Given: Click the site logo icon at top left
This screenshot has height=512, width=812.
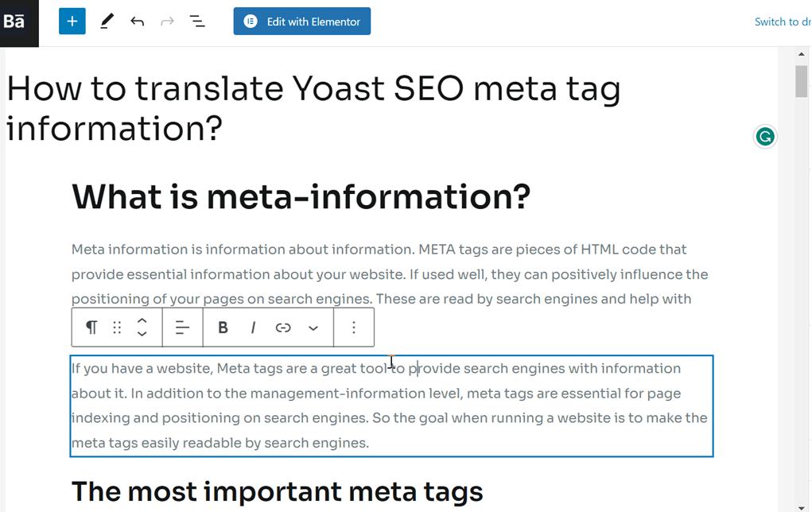Looking at the screenshot, I should tap(19, 22).
